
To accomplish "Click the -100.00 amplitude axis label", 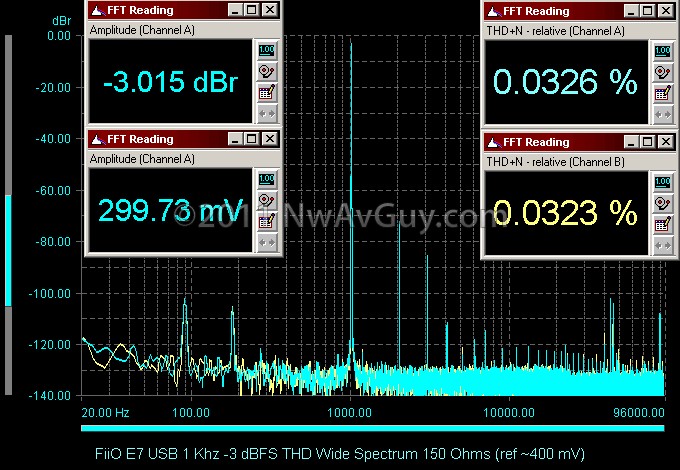I will (x=49, y=294).
